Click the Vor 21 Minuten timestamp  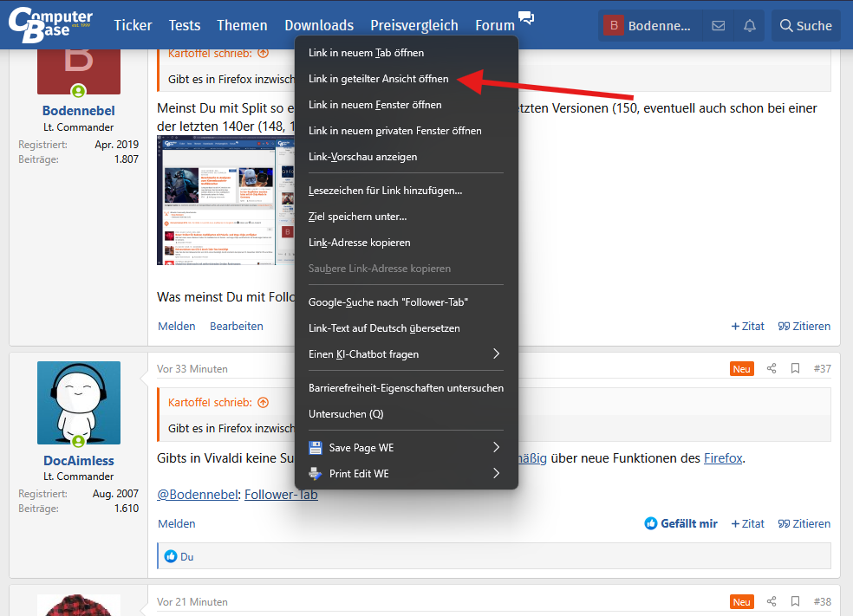coord(192,602)
